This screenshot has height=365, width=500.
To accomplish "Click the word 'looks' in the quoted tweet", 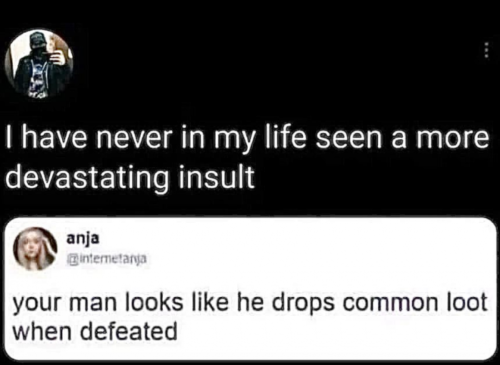I will click(x=154, y=302).
